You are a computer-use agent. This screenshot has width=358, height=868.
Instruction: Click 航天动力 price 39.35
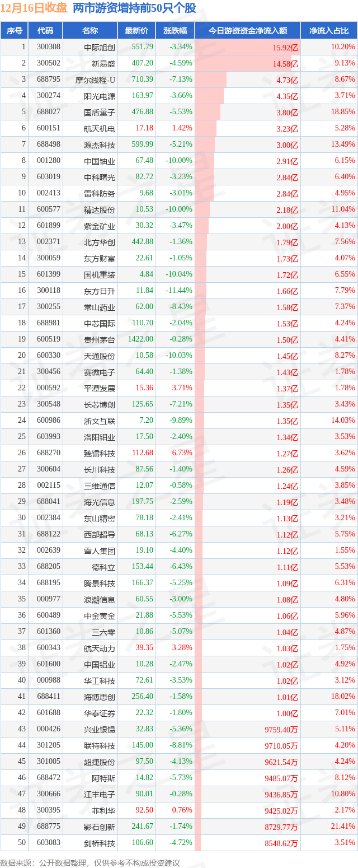144,648
